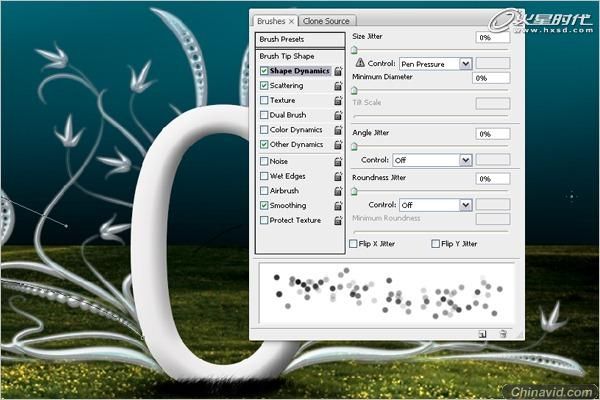The width and height of the screenshot is (600, 400).
Task: Toggle the lock icon beside Dual Brush
Action: [x=338, y=115]
